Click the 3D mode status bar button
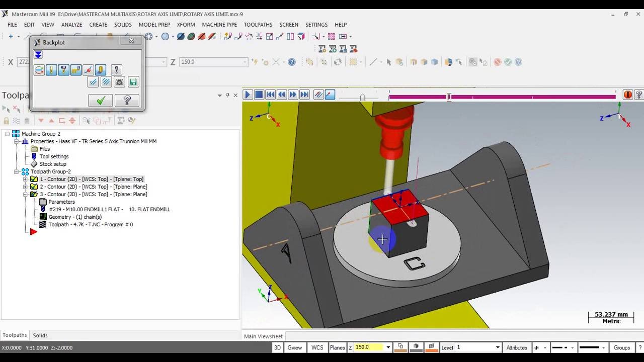This screenshot has height=362, width=644. tap(277, 347)
